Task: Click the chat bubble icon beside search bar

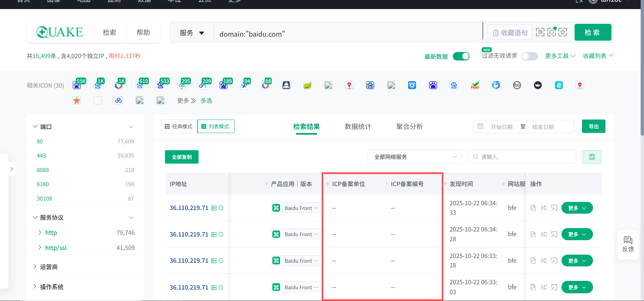Action: (551, 32)
